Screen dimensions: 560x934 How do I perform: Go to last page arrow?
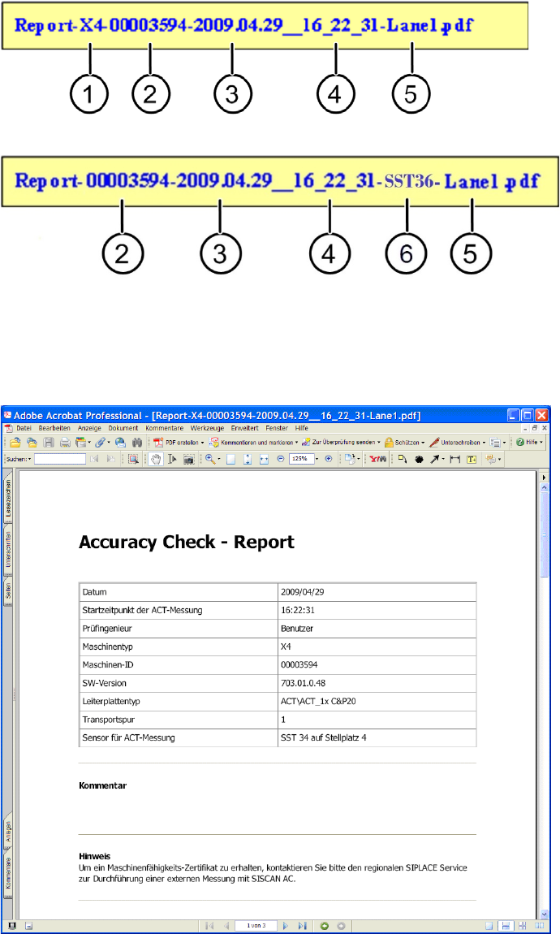tap(302, 926)
